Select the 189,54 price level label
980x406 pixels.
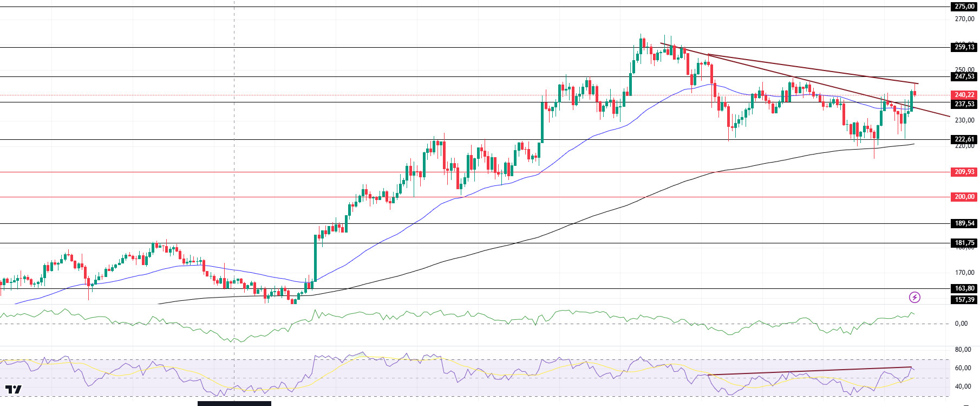(964, 223)
